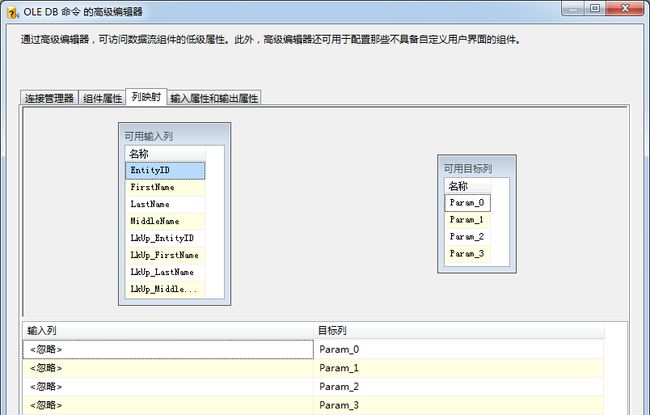Image resolution: width=650 pixels, height=415 pixels.
Task: Select LkUp_LastName input column
Action: pyautogui.click(x=165, y=272)
